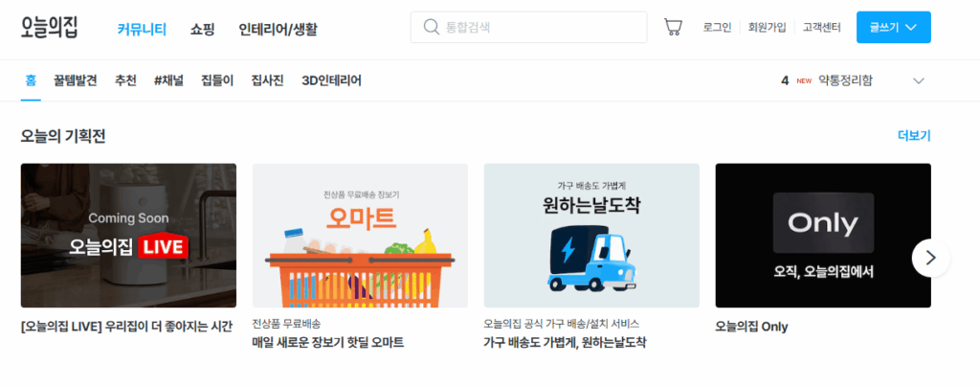Click the 통합검색 search field
The width and height of the screenshot is (980, 387).
click(528, 28)
